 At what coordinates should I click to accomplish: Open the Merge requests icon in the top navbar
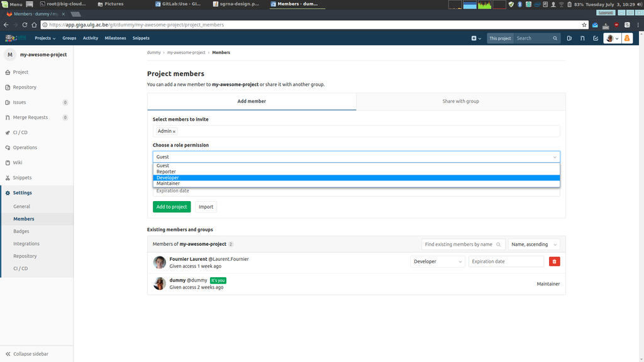[582, 38]
